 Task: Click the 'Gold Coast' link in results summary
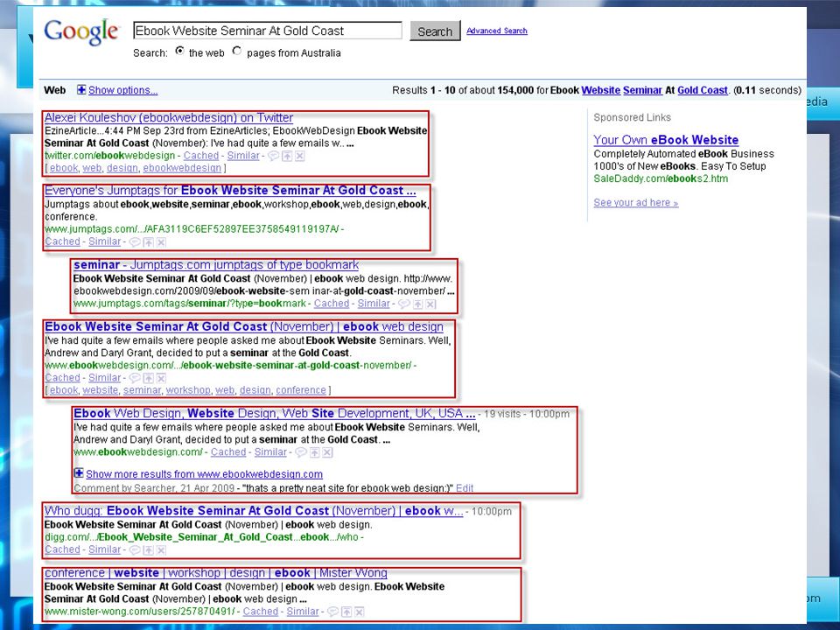coord(703,90)
